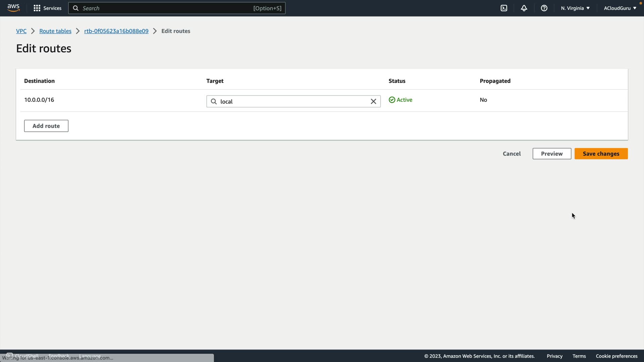Cancel editing routes
644x362 pixels.
pos(512,154)
